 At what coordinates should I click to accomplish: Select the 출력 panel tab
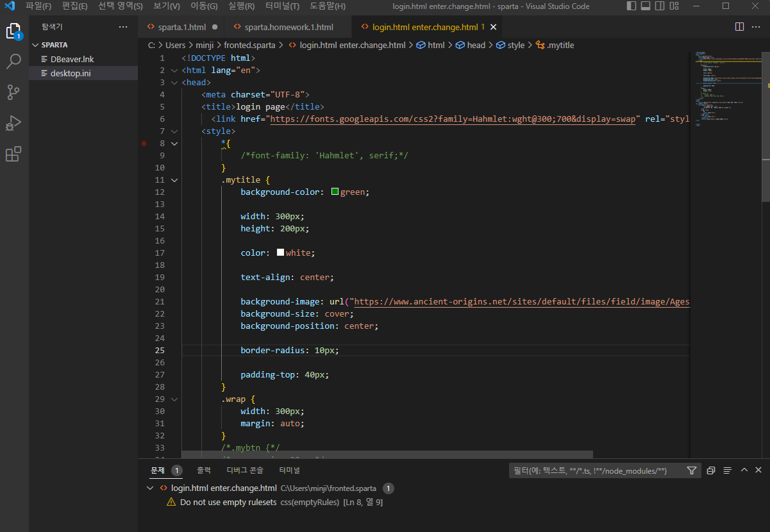tap(203, 470)
